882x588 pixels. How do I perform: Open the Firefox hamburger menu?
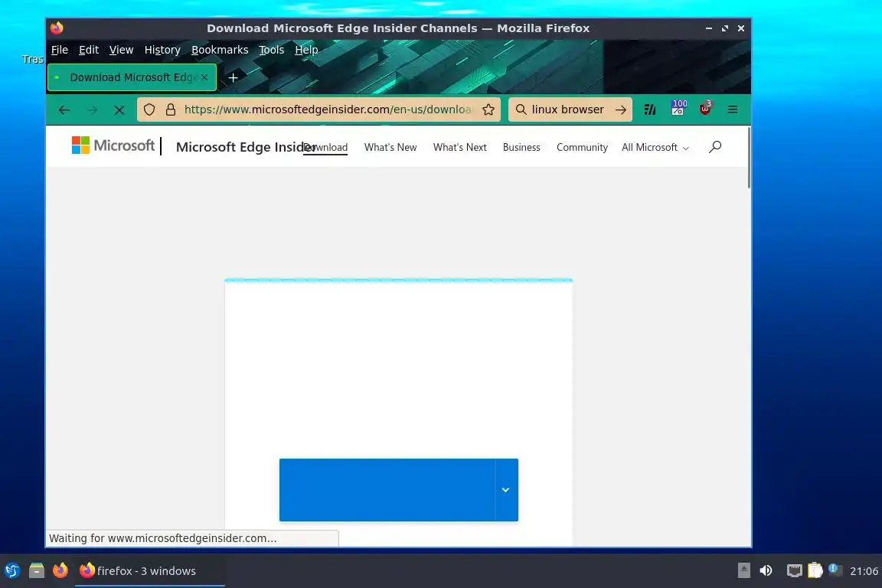click(733, 109)
